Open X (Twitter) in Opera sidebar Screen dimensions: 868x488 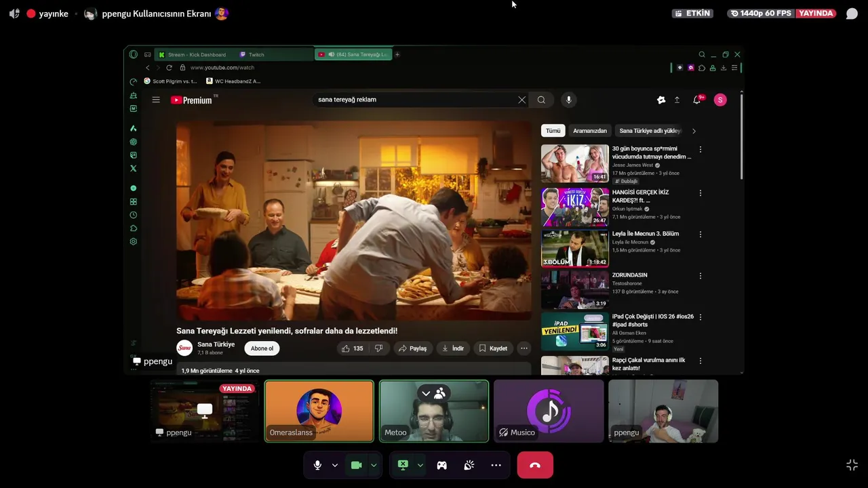tap(134, 169)
